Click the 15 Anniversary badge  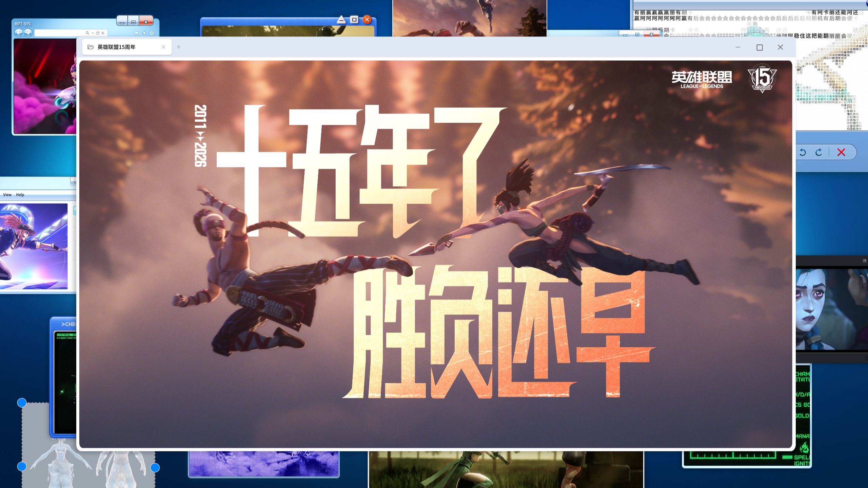pos(762,78)
